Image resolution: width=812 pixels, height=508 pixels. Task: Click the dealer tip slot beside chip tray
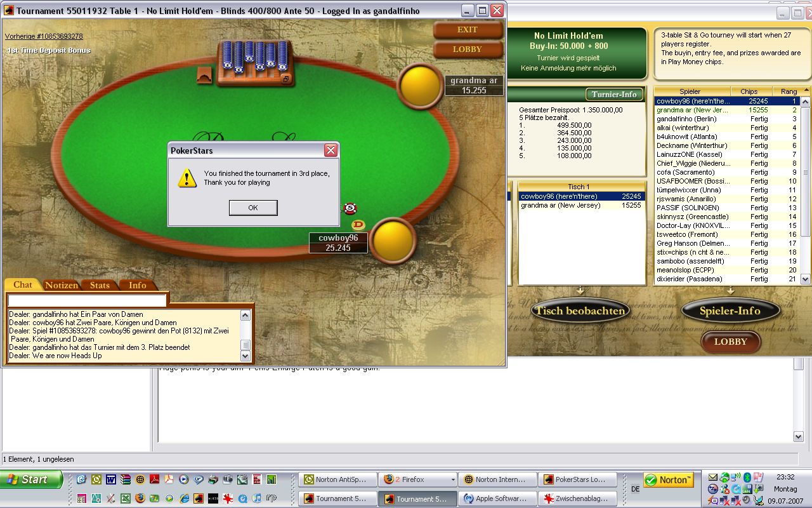click(205, 75)
